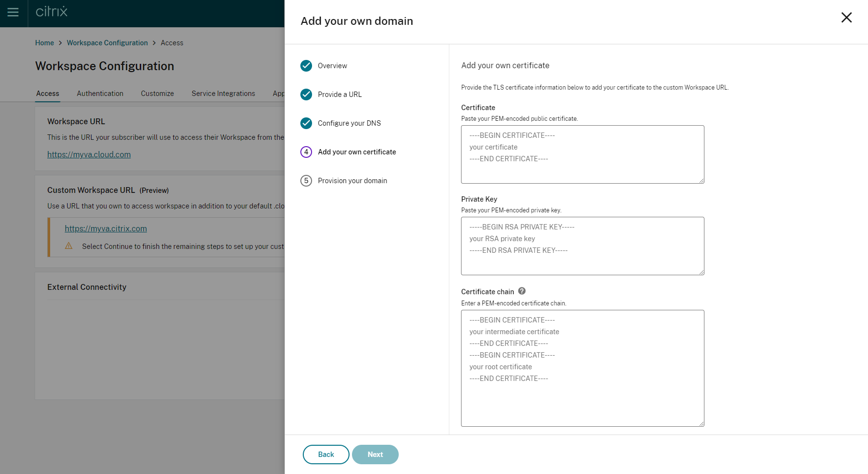The image size is (868, 474).
Task: Click the Citrix logo
Action: [x=52, y=12]
